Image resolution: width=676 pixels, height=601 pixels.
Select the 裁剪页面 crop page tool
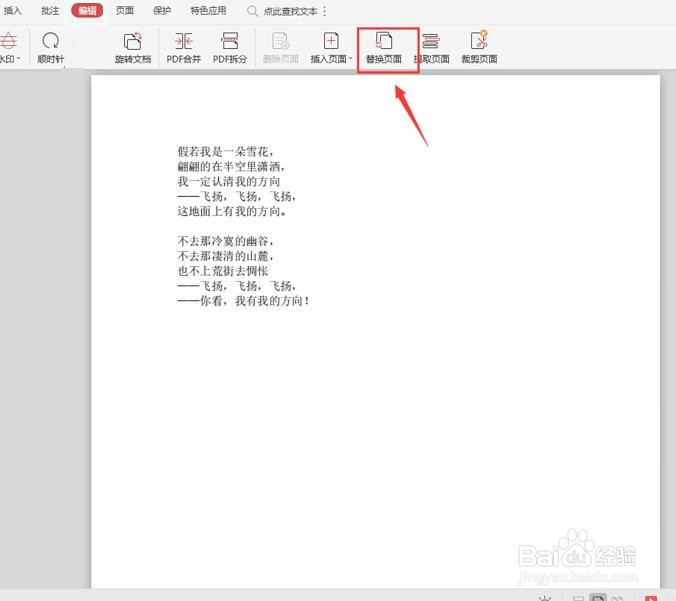pos(479,48)
